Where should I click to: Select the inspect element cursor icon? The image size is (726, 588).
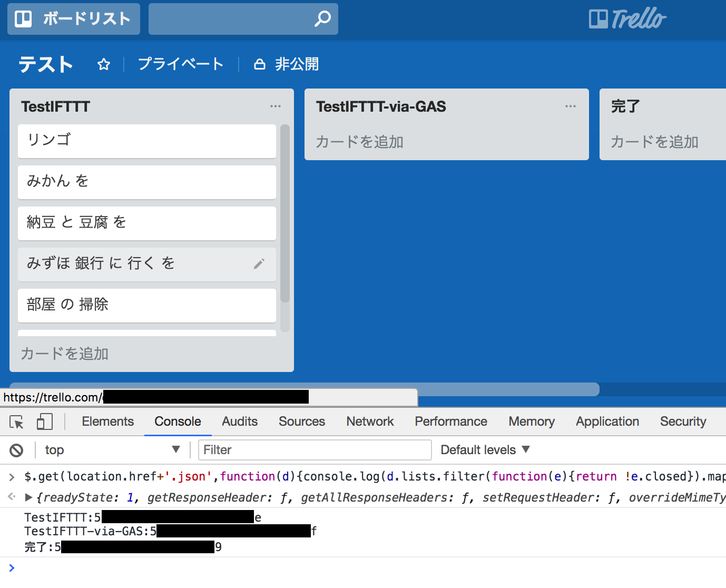(16, 422)
